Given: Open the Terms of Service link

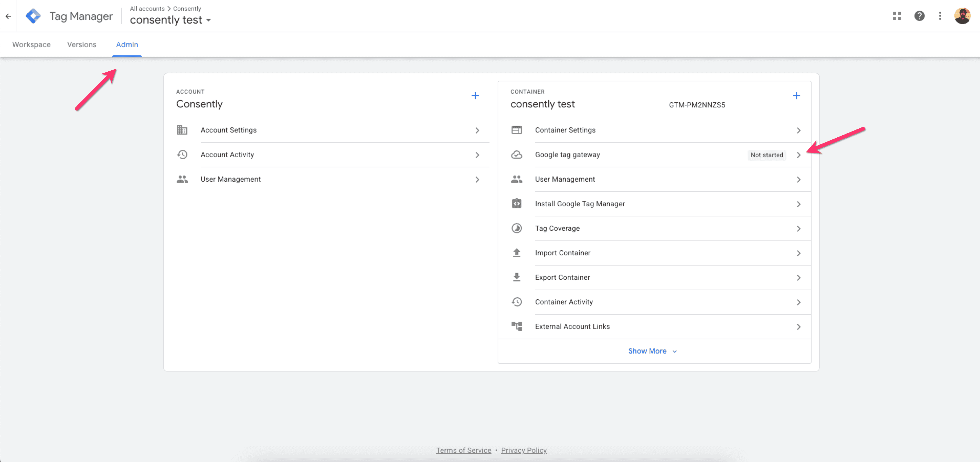Looking at the screenshot, I should 463,450.
